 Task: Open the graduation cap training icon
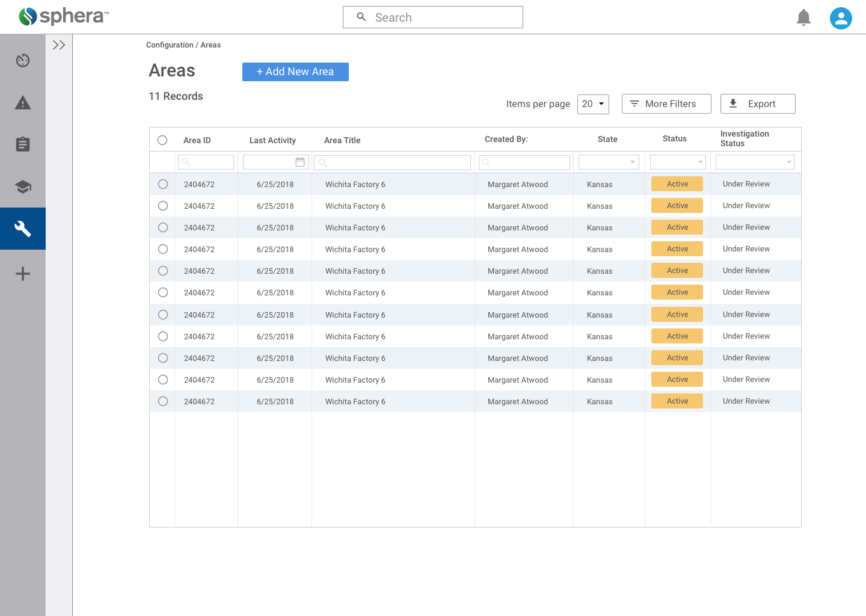23,186
